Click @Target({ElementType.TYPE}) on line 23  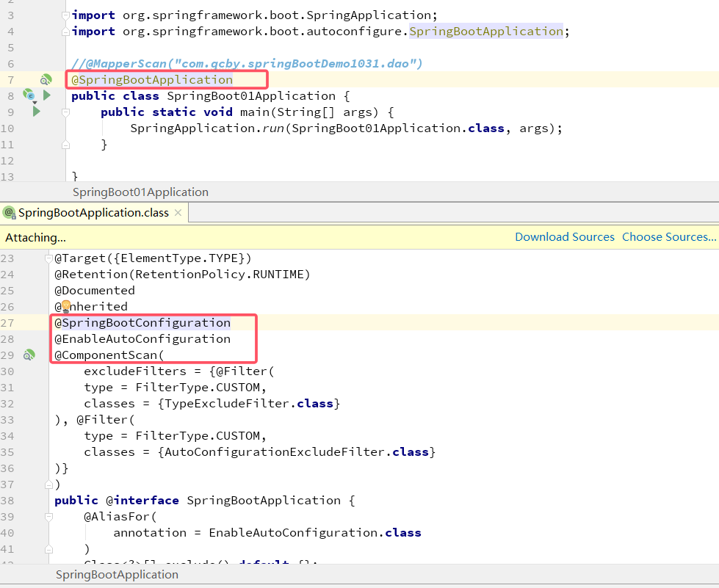point(153,258)
